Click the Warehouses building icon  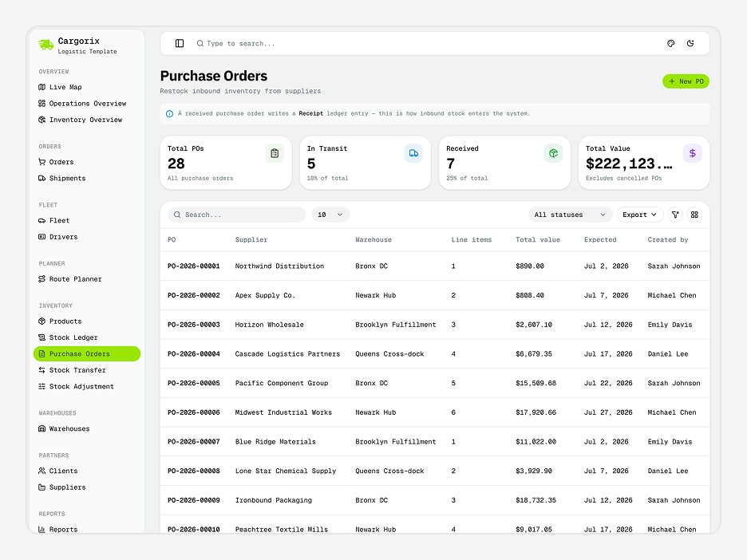click(x=42, y=428)
